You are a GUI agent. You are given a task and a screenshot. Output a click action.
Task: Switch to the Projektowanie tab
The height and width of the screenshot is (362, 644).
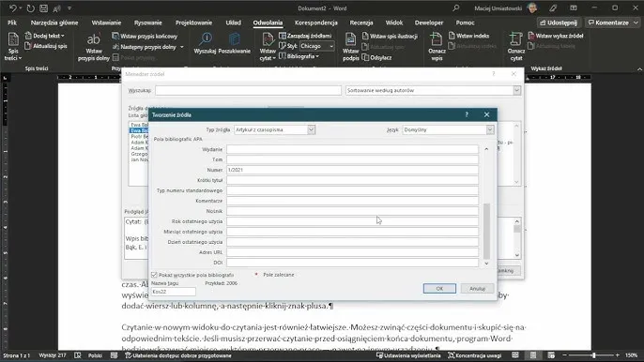click(x=193, y=23)
